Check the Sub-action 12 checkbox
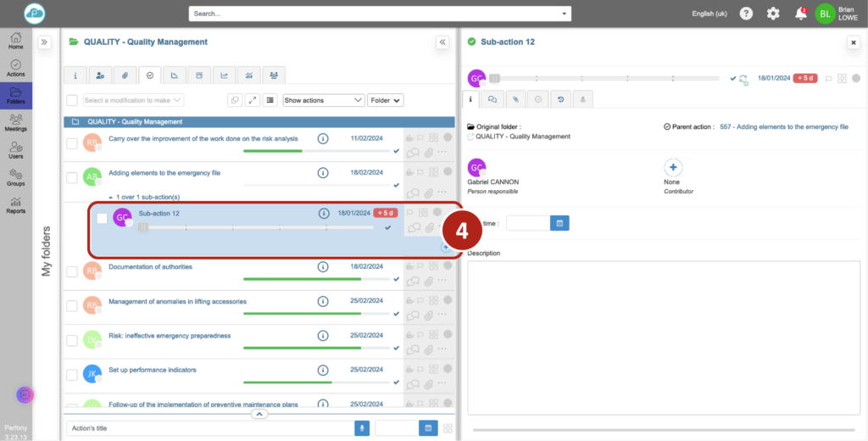Viewport: 868px width, 441px height. [x=102, y=218]
